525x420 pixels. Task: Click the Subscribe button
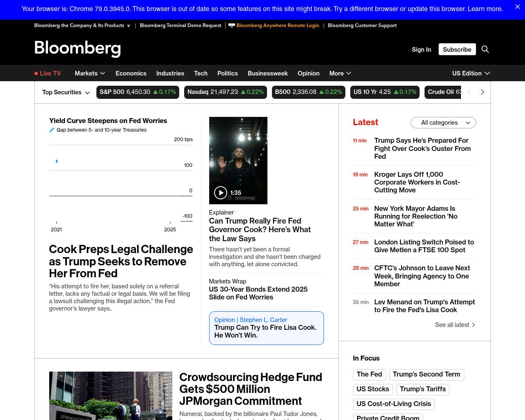(x=457, y=49)
